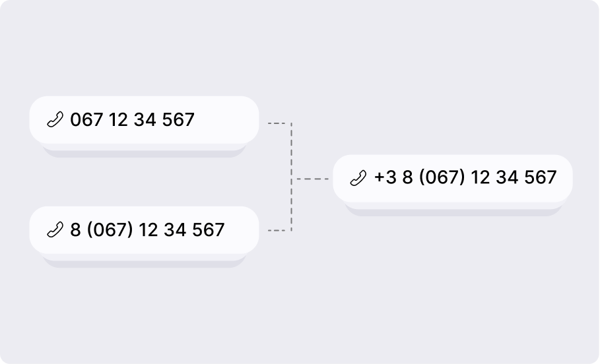Click 12 34 567 in the +3 8 number
The image size is (600, 364).
point(514,177)
